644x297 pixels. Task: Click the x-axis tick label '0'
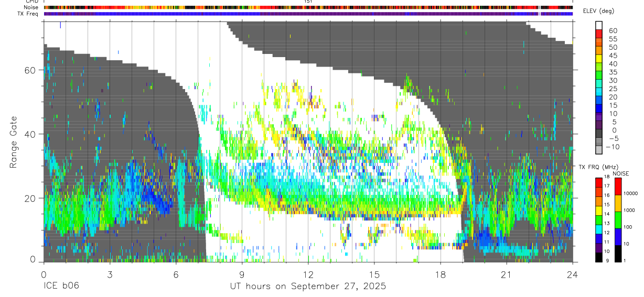(44, 274)
